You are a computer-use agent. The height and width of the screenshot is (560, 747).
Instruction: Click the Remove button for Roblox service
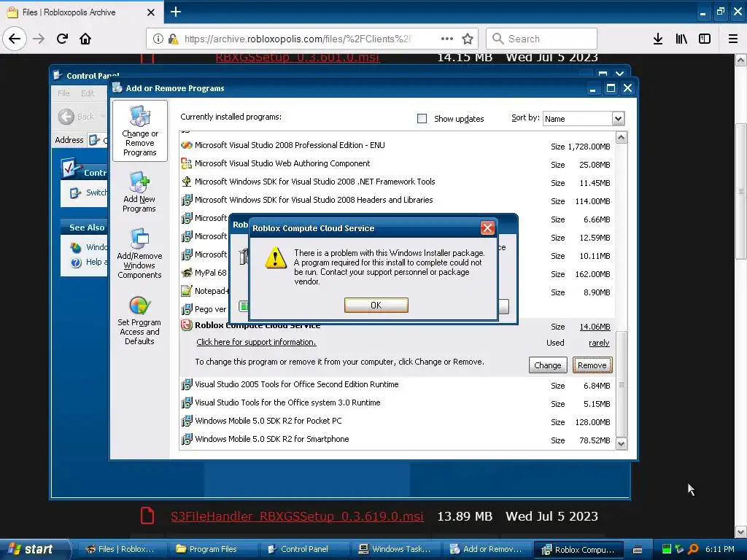(592, 365)
